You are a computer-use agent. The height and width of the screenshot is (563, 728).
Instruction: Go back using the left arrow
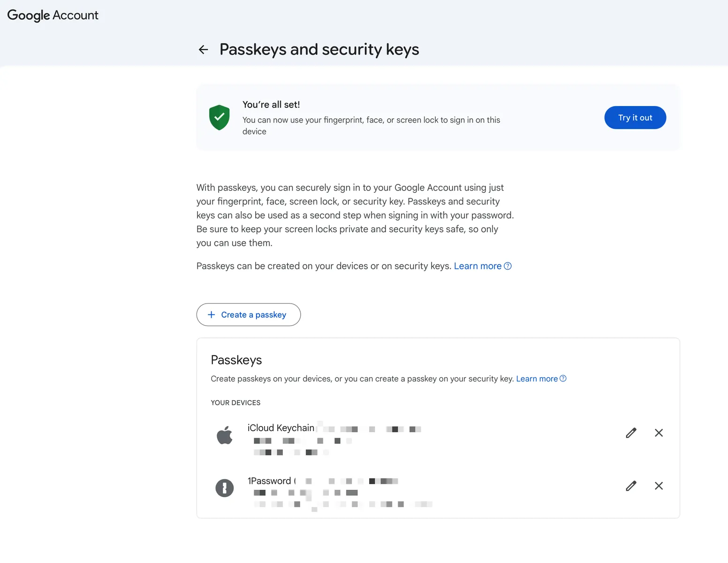pos(203,50)
